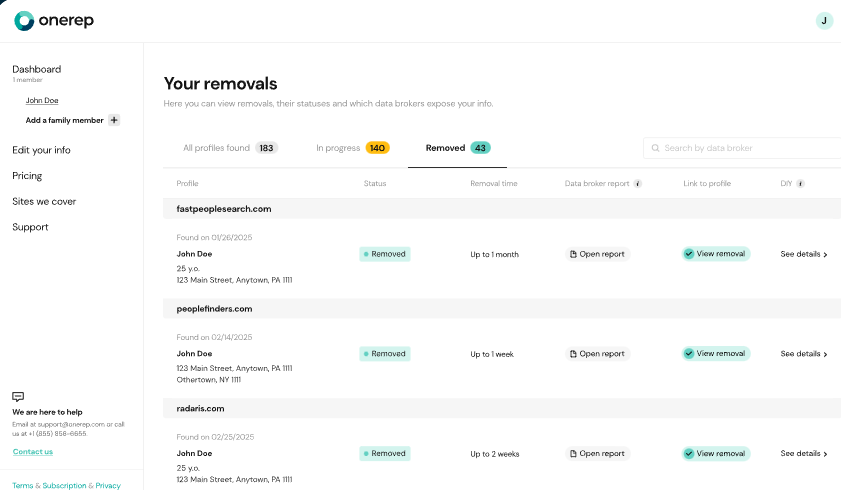Expand See details for fastpeoplesearch.com
The height and width of the screenshot is (490, 841).
tap(804, 254)
